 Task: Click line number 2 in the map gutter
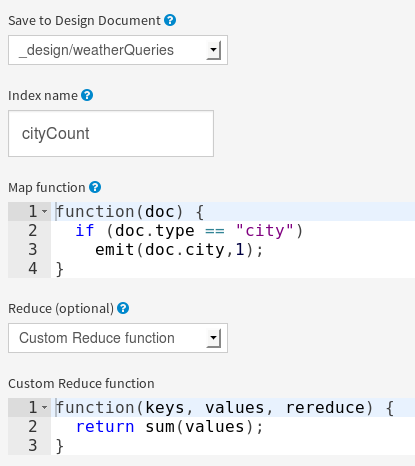coord(32,231)
